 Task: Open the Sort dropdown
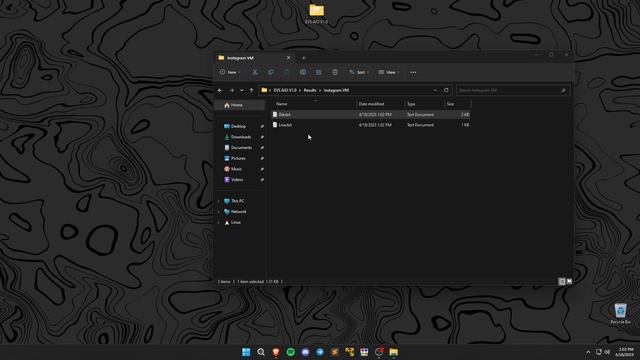[x=359, y=72]
